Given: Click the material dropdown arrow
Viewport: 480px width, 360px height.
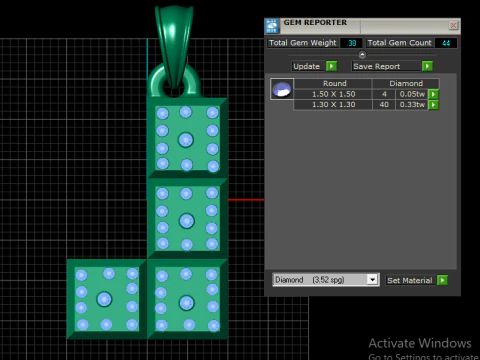Looking at the screenshot, I should click(x=372, y=280).
